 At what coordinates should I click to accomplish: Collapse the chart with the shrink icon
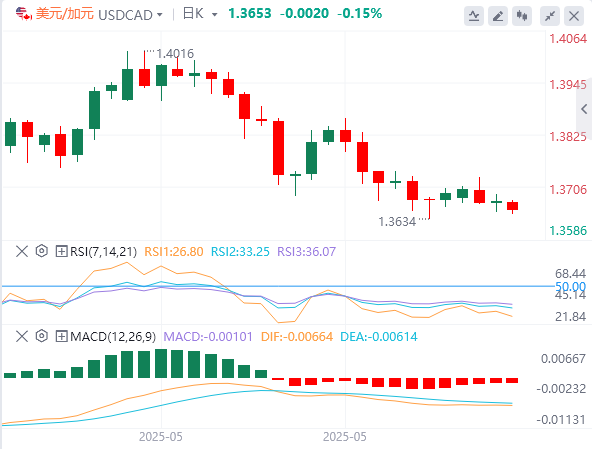[x=550, y=16]
